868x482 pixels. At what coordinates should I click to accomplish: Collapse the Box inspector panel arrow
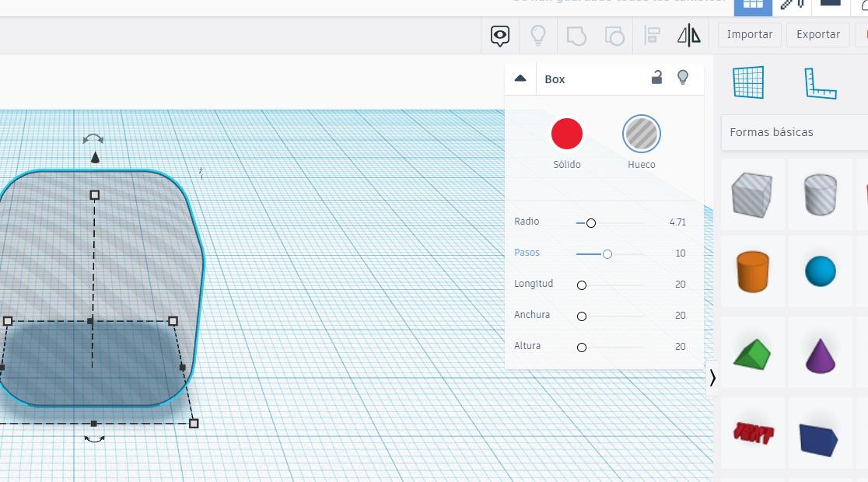point(520,79)
